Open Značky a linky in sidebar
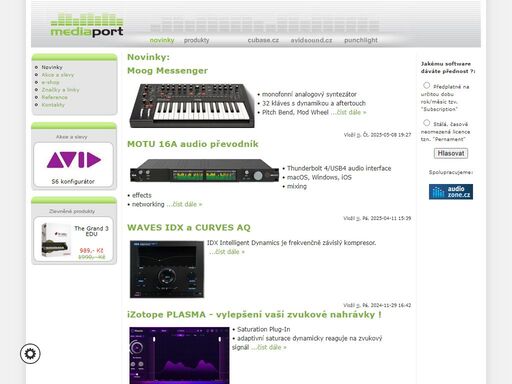 60,90
